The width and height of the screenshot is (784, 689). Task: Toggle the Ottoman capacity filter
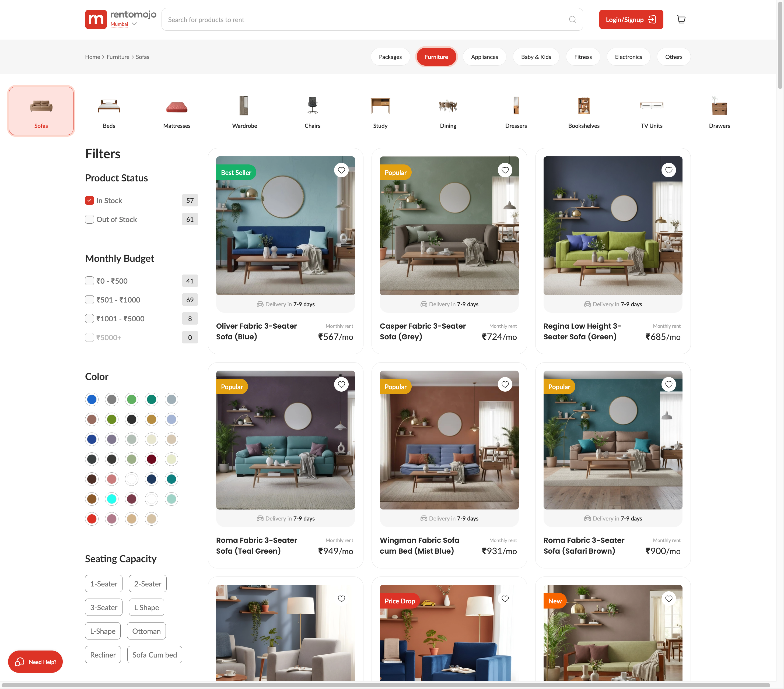146,631
